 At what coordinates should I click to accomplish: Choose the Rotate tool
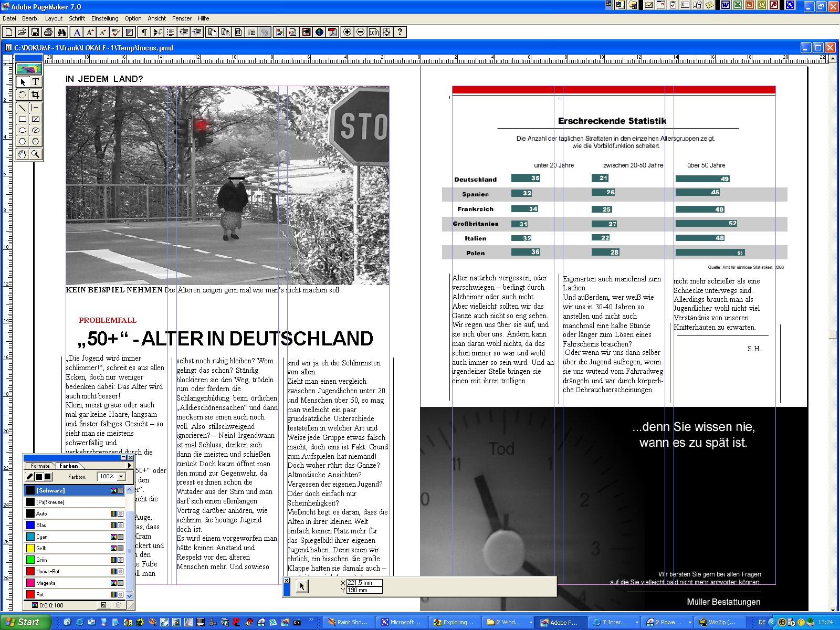(23, 95)
